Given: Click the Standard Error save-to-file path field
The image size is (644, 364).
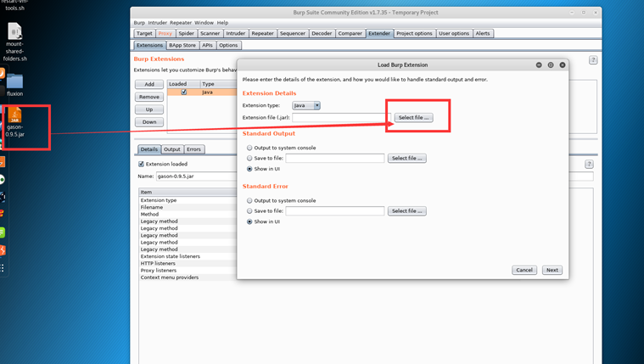Looking at the screenshot, I should click(335, 210).
